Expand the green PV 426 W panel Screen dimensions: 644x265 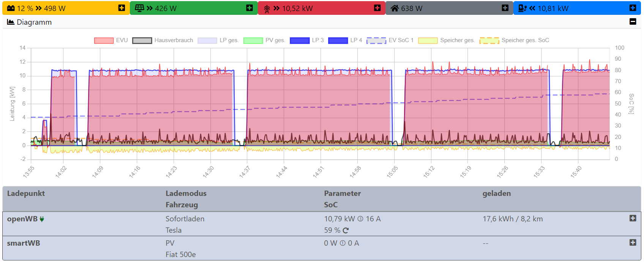[x=249, y=8]
